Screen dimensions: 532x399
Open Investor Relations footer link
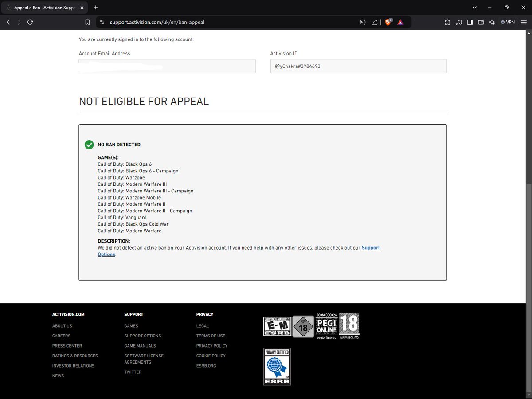73,366
